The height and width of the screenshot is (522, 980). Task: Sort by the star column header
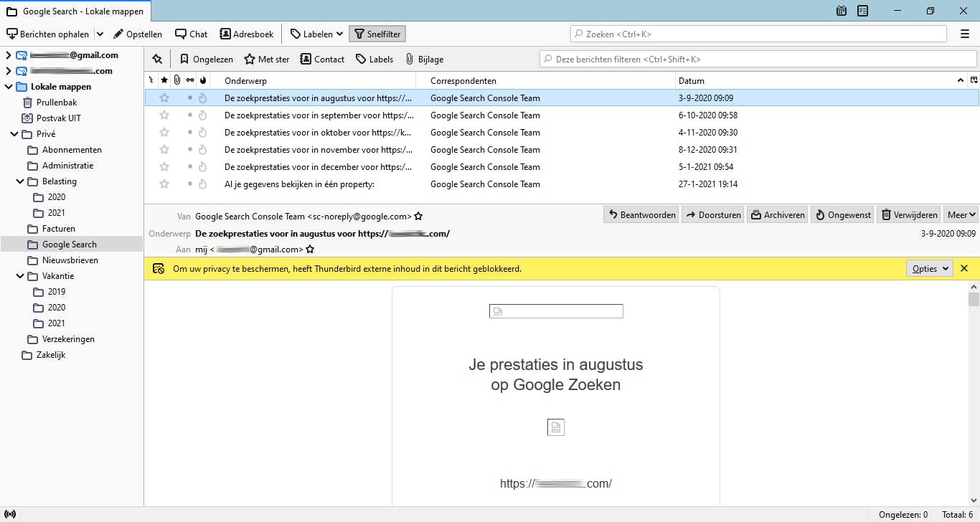(164, 80)
